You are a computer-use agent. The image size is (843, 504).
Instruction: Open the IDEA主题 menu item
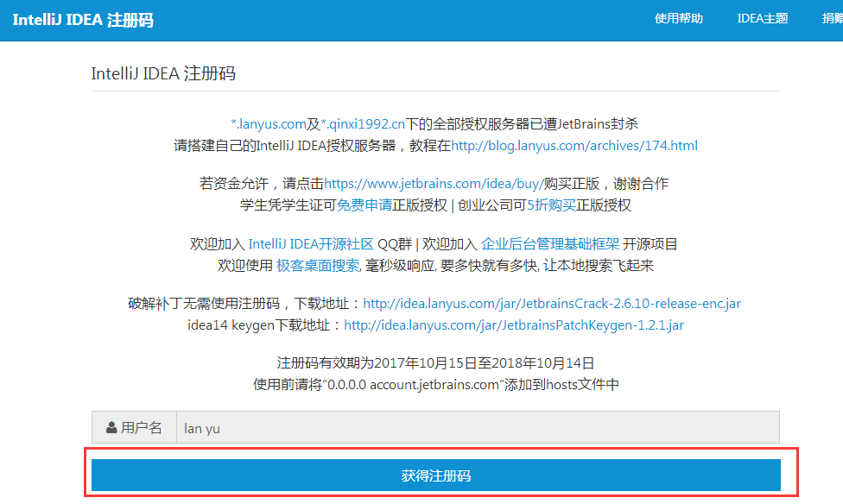tap(763, 18)
